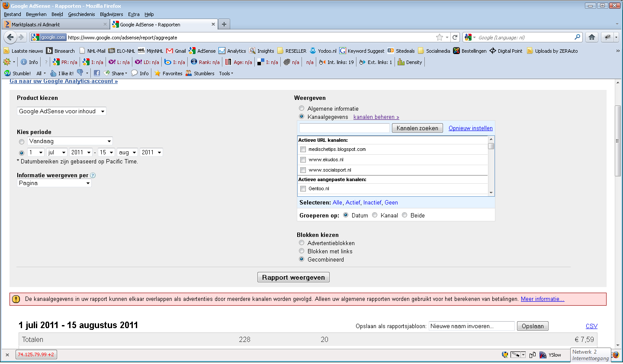Click the 'Opnieuw instellen' link
The height and width of the screenshot is (364, 623).
(x=471, y=128)
